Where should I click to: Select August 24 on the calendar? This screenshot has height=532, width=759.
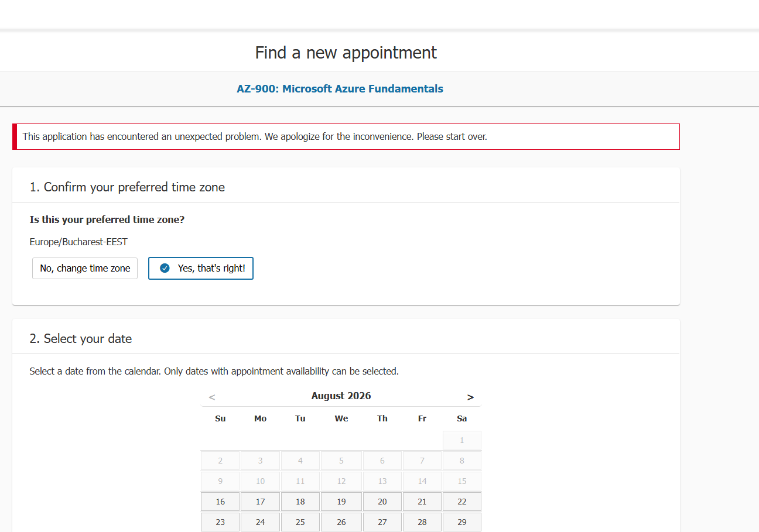click(261, 522)
